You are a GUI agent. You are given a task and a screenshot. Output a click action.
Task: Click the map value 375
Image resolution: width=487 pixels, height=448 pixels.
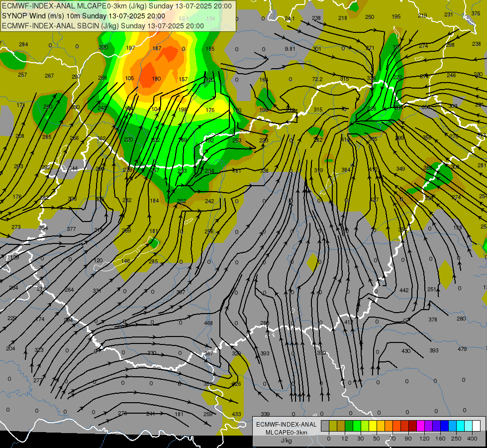(476, 13)
